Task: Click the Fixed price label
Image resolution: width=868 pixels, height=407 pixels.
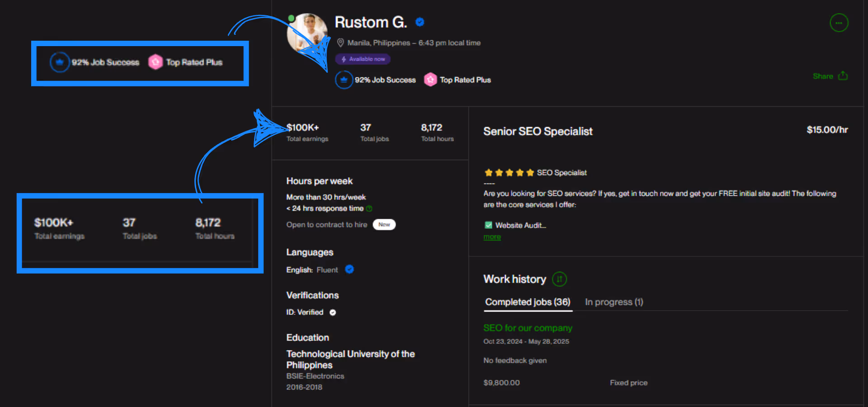Action: tap(628, 383)
